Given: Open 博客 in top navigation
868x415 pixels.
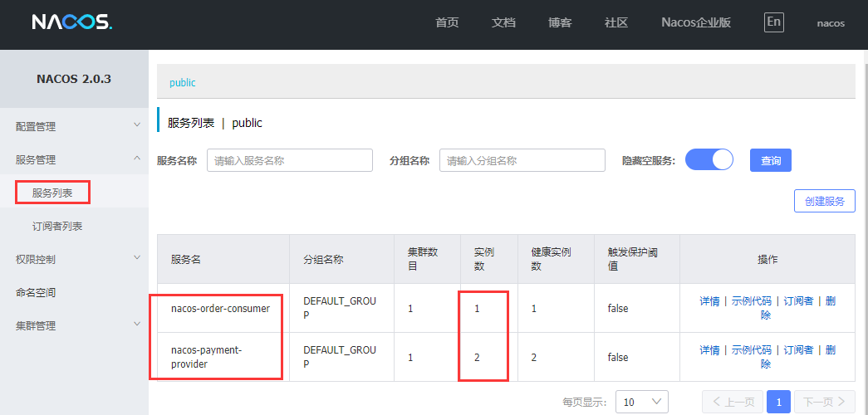Looking at the screenshot, I should [560, 22].
